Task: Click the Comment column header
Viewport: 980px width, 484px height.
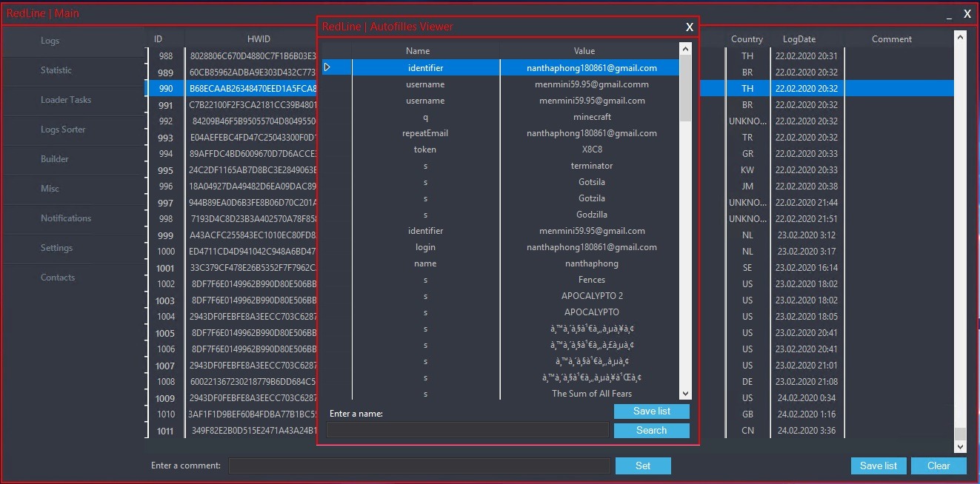Action: 892,39
